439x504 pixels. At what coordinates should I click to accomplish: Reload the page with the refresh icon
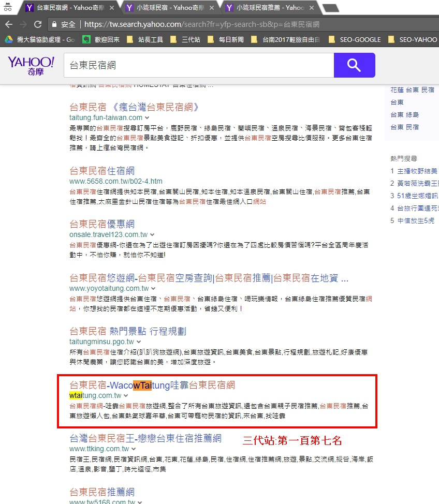[38, 24]
